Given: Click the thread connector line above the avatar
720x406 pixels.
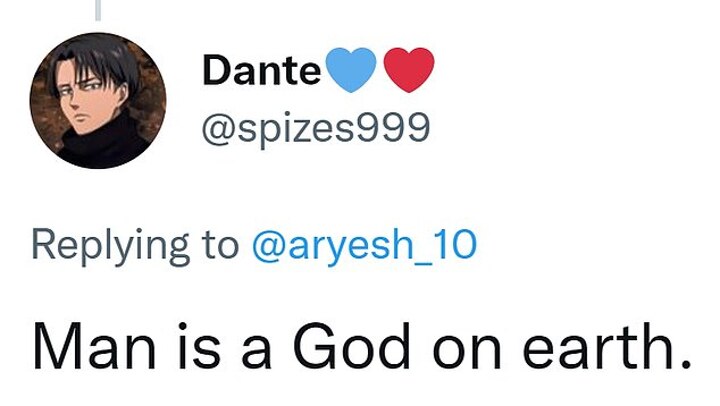Looking at the screenshot, I should (x=97, y=9).
